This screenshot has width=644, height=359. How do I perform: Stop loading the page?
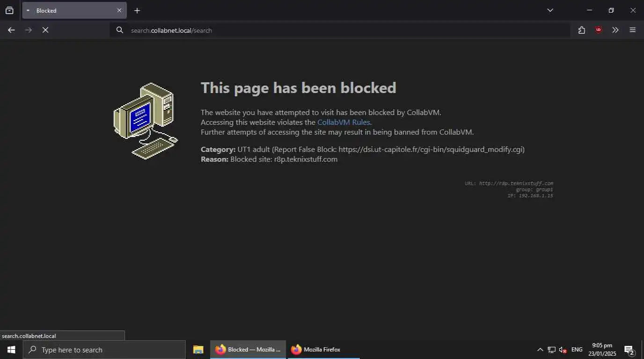45,30
